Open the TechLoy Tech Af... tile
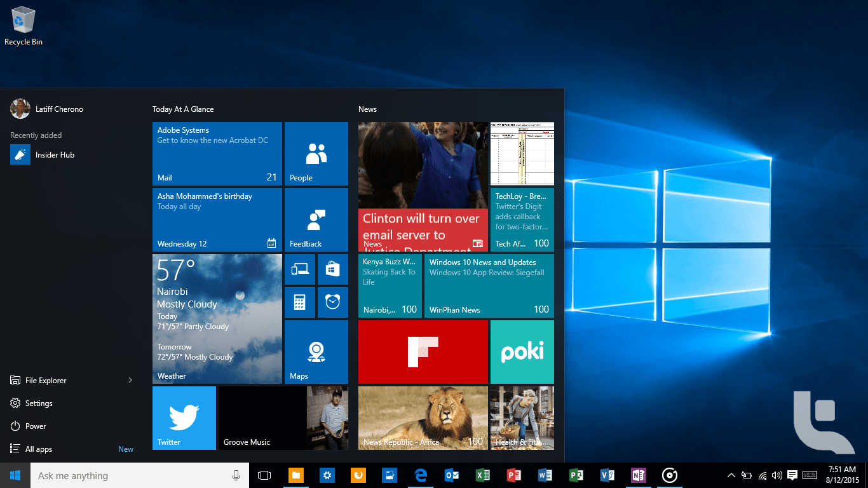The width and height of the screenshot is (868, 488). tap(522, 220)
